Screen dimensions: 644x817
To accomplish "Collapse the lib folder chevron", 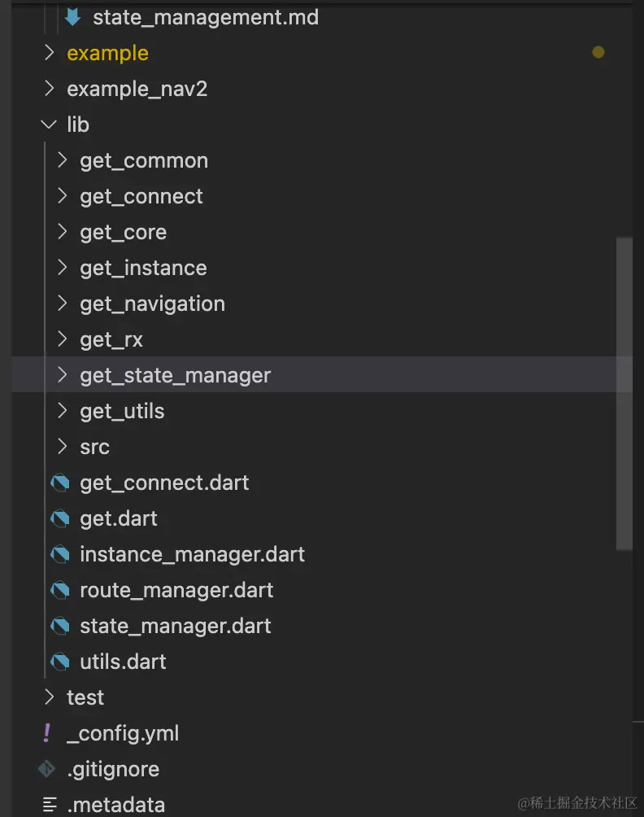I will [x=49, y=125].
